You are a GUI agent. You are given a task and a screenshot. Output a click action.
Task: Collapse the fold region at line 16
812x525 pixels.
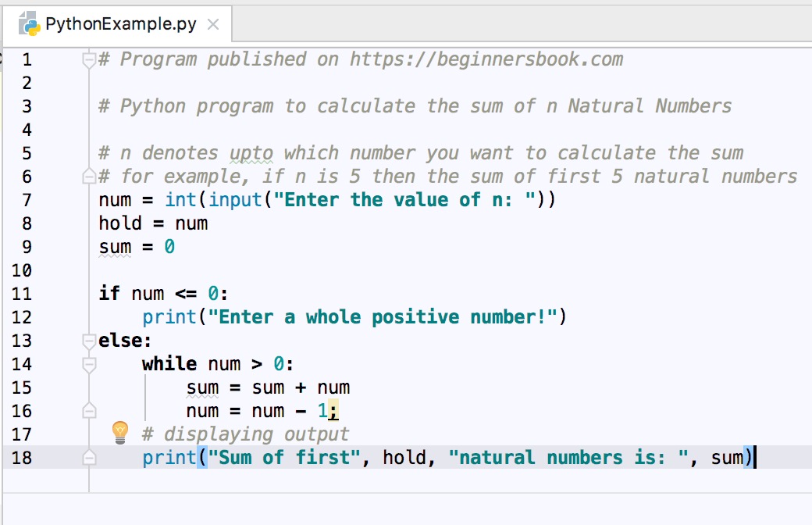88,410
